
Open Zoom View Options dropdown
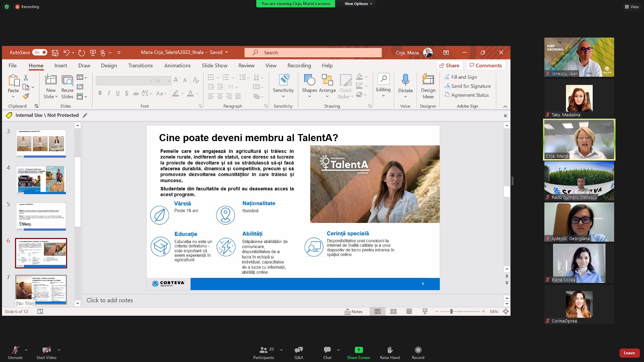tap(358, 4)
